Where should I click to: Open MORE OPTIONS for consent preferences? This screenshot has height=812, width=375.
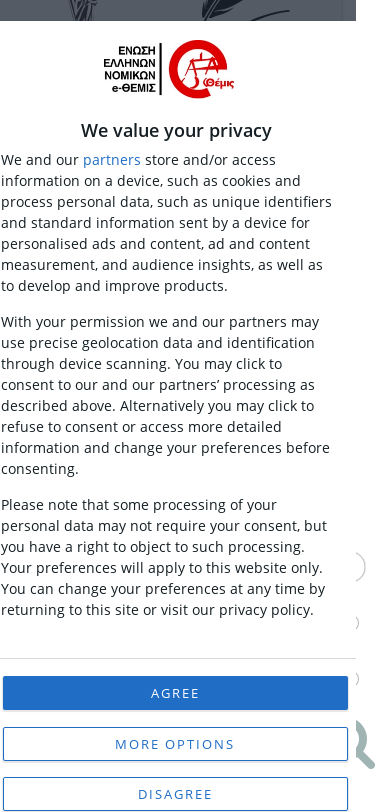(175, 744)
